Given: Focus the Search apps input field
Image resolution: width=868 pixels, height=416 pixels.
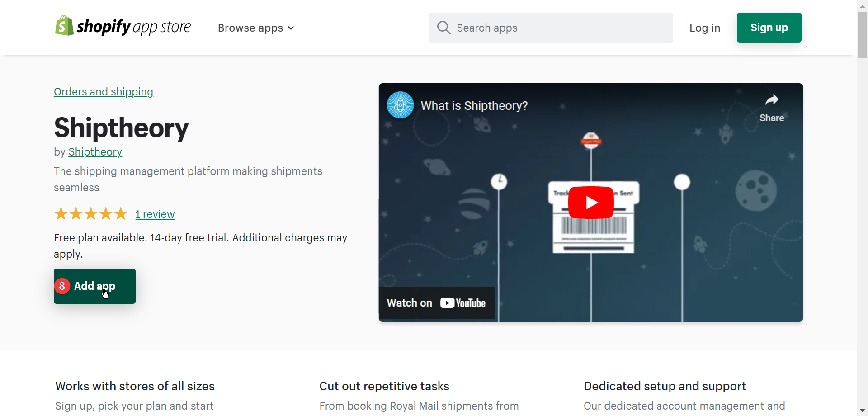Looking at the screenshot, I should click(x=551, y=28).
